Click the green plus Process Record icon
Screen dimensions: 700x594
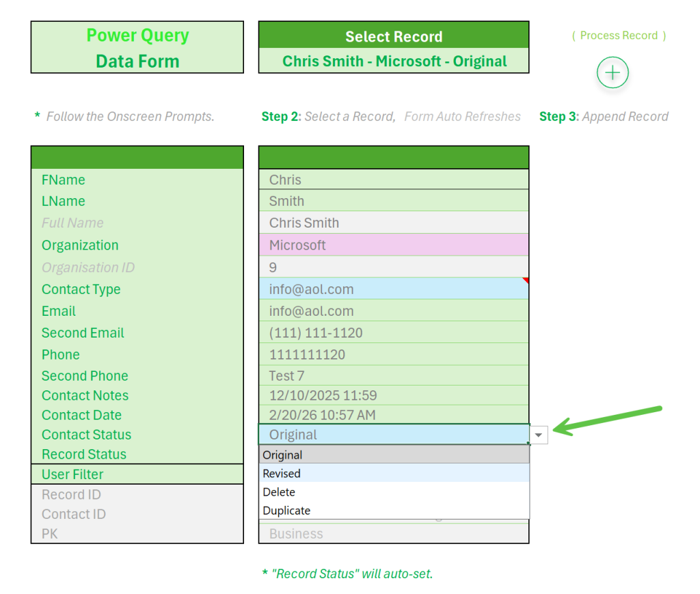[612, 72]
